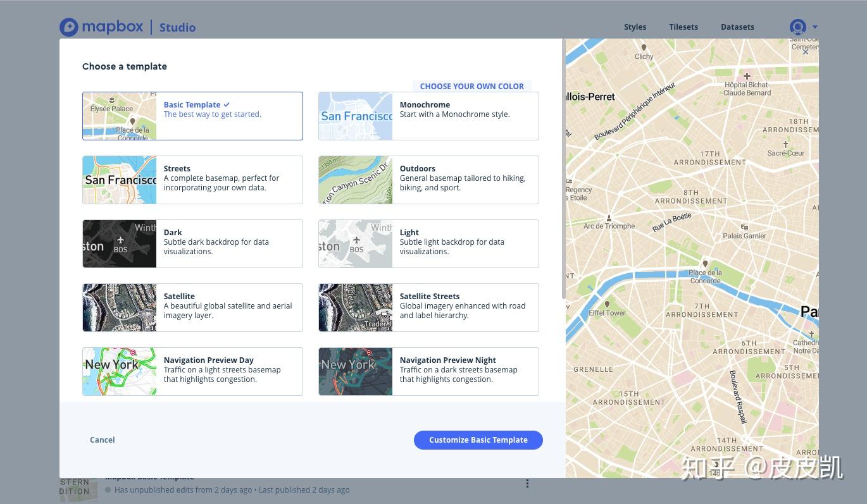Close the map preview using the X icon
Screen dimensions: 867x504
click(805, 51)
